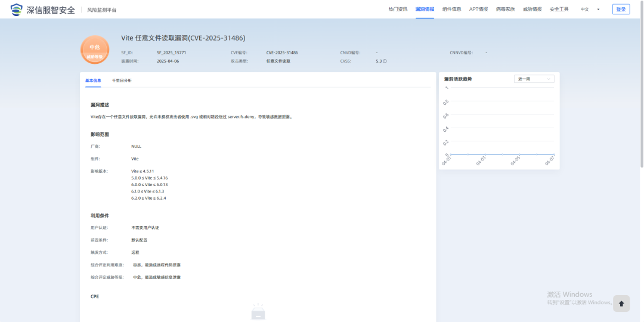Image resolution: width=644 pixels, height=322 pixels.
Task: Click the 漏洞描述 heading
Action: pos(100,105)
